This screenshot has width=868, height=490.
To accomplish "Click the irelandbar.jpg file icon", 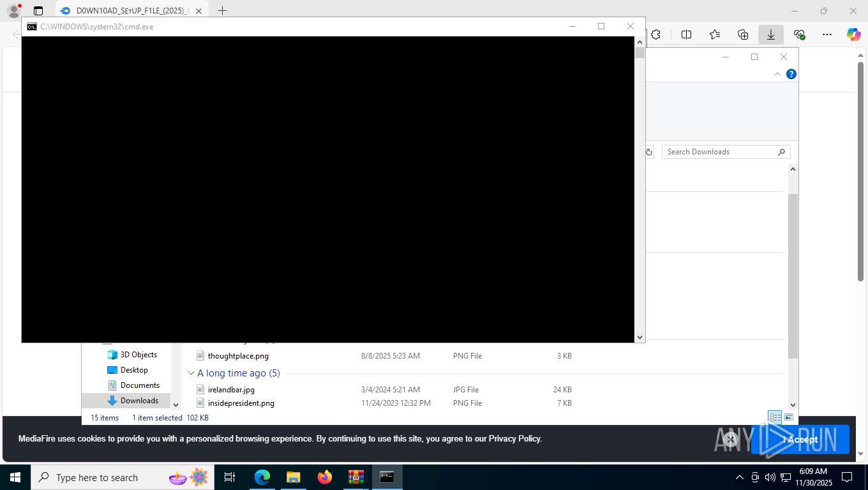I will (x=200, y=390).
